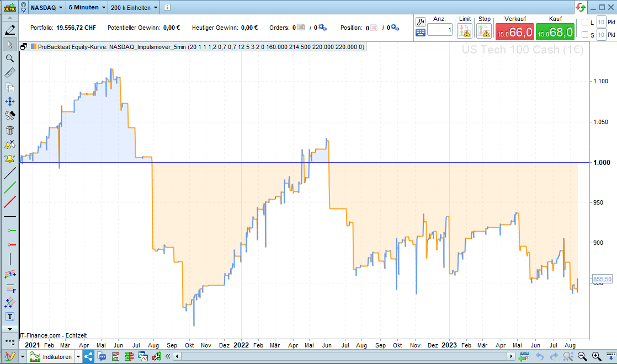Screen dimensions: 617x364
Task: Click the multiple charts window icon
Action: pos(143,356)
